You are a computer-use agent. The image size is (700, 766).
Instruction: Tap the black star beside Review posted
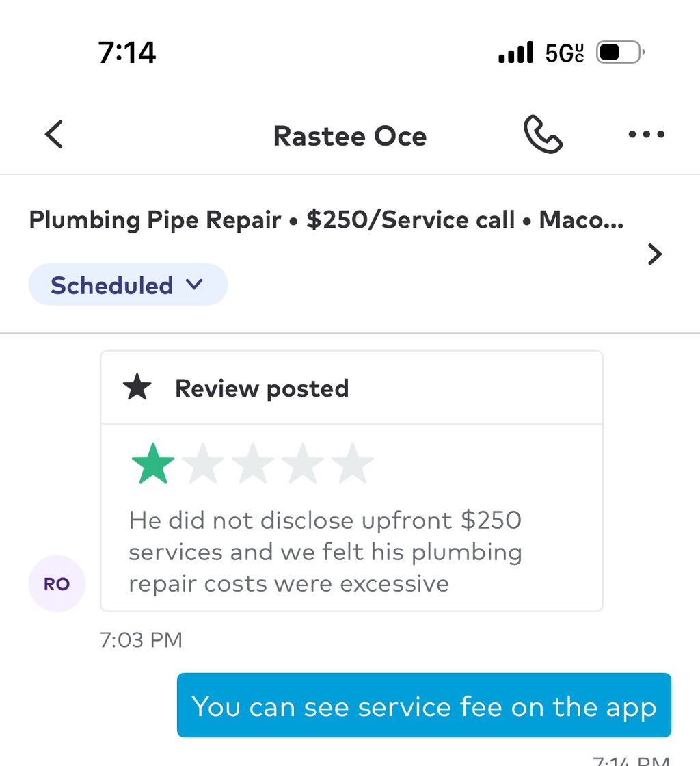point(137,387)
